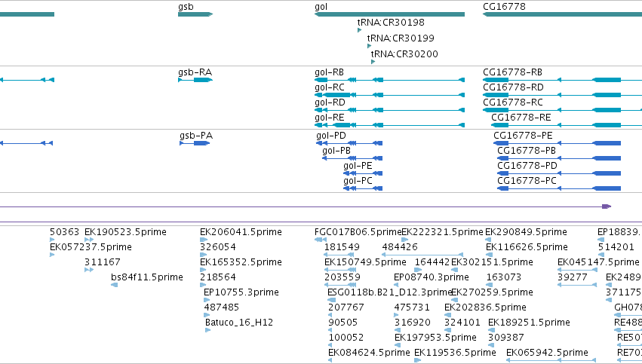
Task: Select the 203559 feature label
Action: click(343, 277)
